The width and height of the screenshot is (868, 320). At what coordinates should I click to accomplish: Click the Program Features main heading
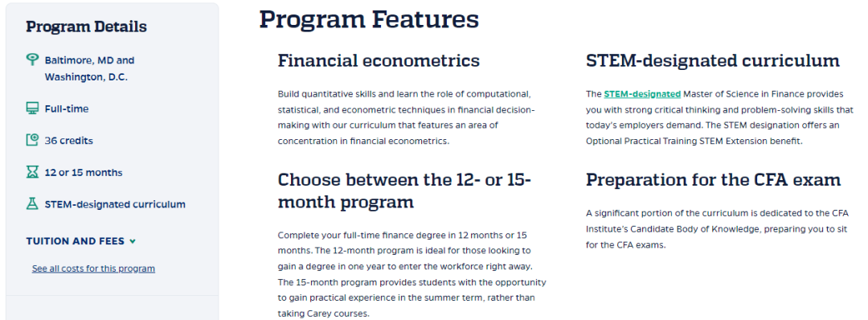click(369, 18)
